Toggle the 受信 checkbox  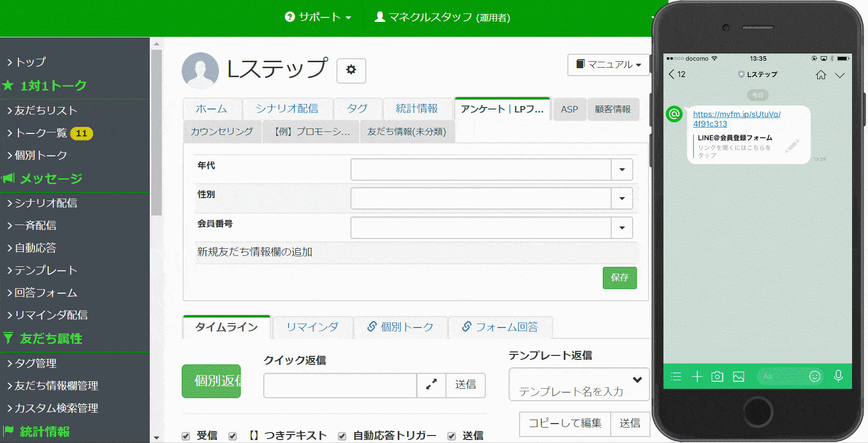click(x=186, y=436)
